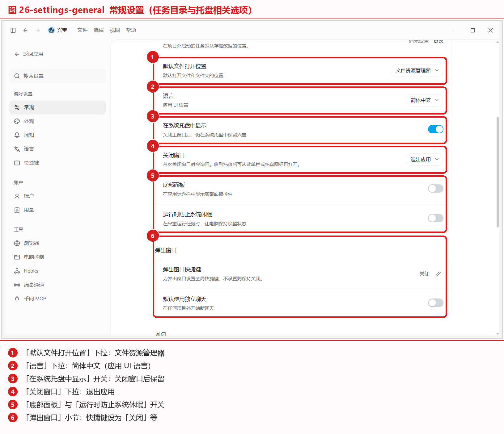This screenshot has height=434, width=504.
Task: Go back with the left arrow icon
Action: [x=25, y=30]
